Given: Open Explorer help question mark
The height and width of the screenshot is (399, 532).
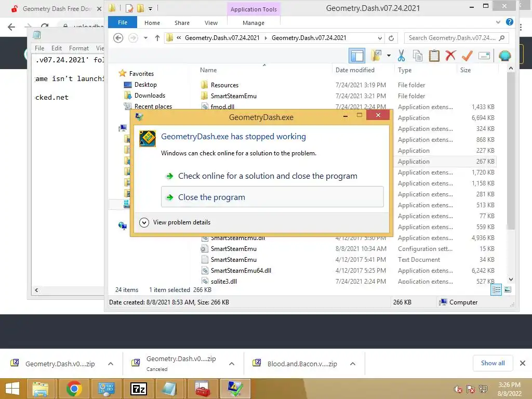Looking at the screenshot, I should point(509,22).
